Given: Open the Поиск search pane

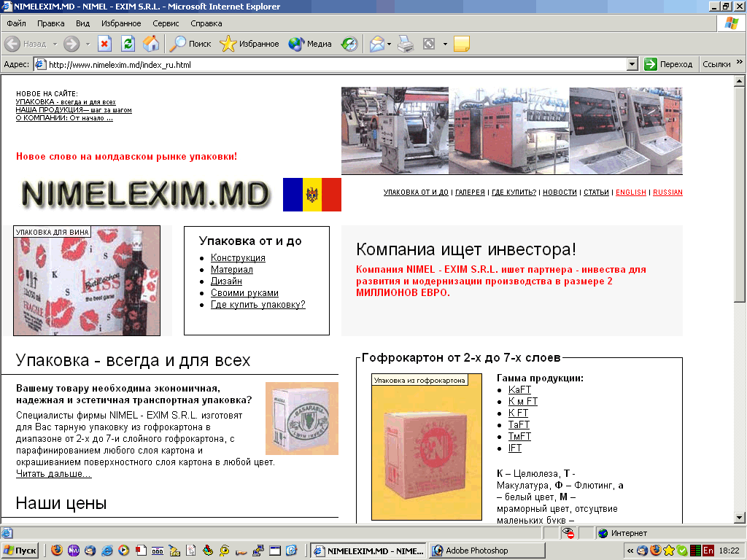Looking at the screenshot, I should tap(190, 44).
